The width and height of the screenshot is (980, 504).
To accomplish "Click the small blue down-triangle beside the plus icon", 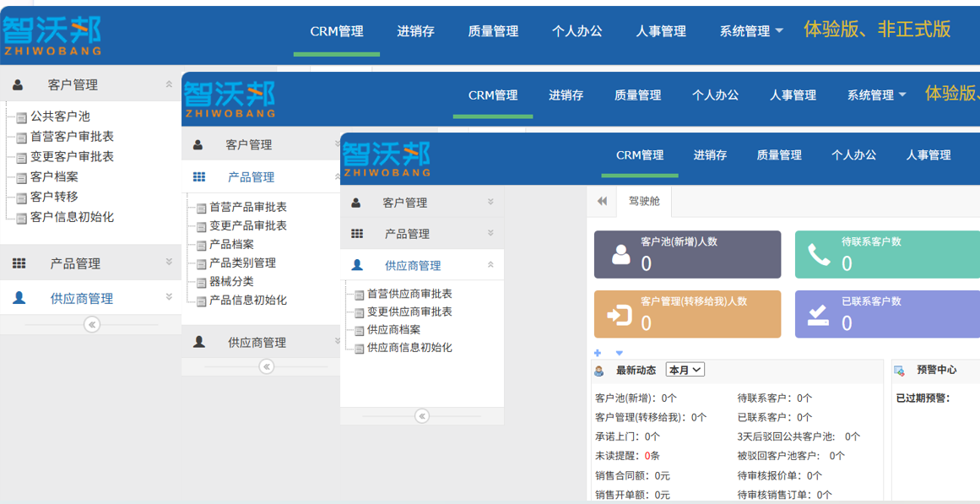I will tap(620, 354).
